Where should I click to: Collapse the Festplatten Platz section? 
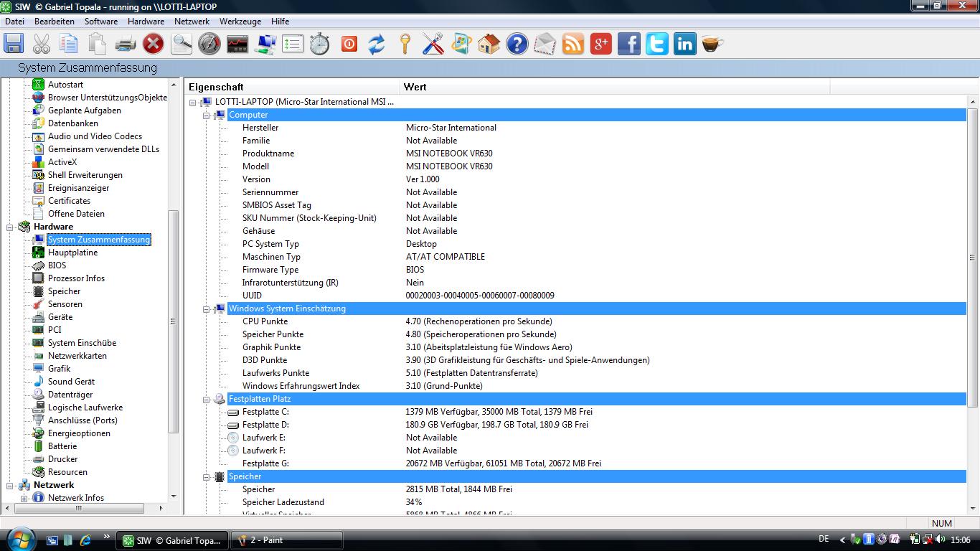[x=206, y=399]
